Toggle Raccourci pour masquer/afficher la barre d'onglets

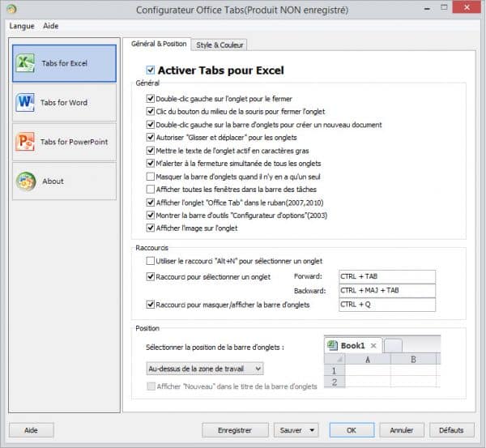coord(151,305)
